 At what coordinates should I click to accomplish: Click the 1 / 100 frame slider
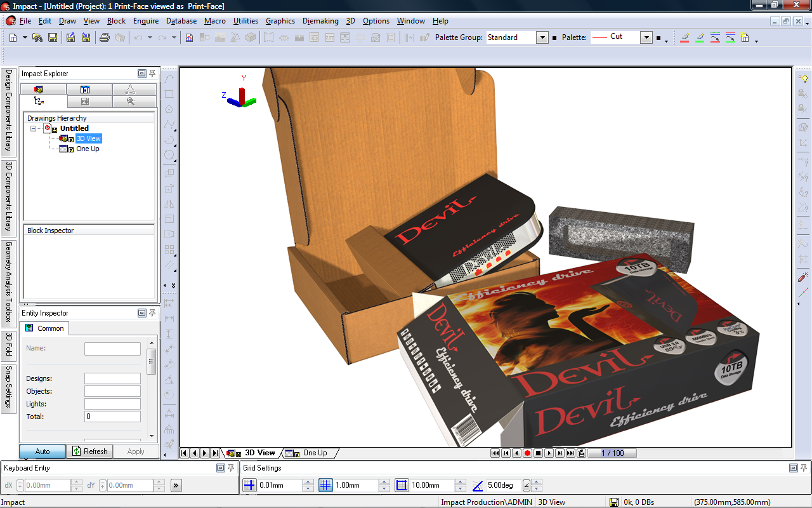pyautogui.click(x=612, y=453)
